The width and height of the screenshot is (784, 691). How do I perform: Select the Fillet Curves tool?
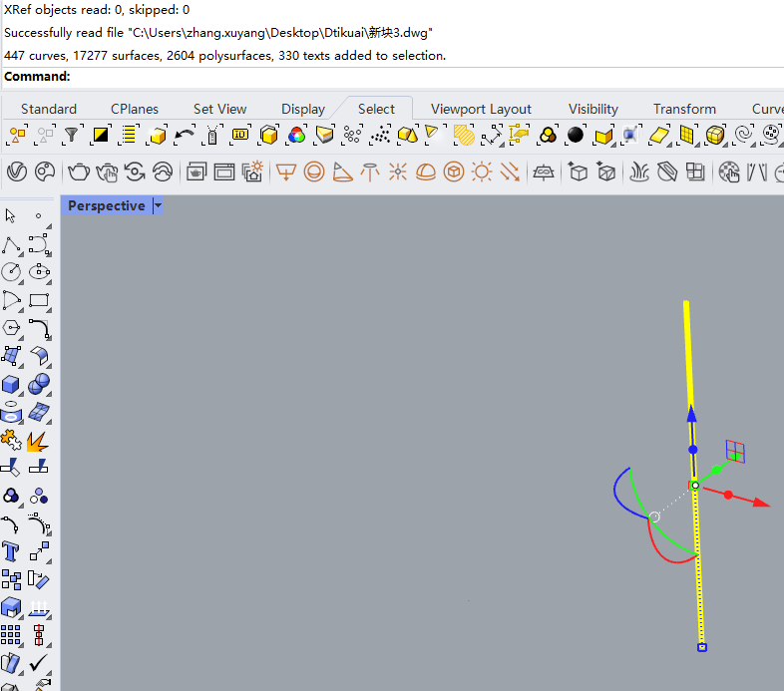tap(39, 328)
